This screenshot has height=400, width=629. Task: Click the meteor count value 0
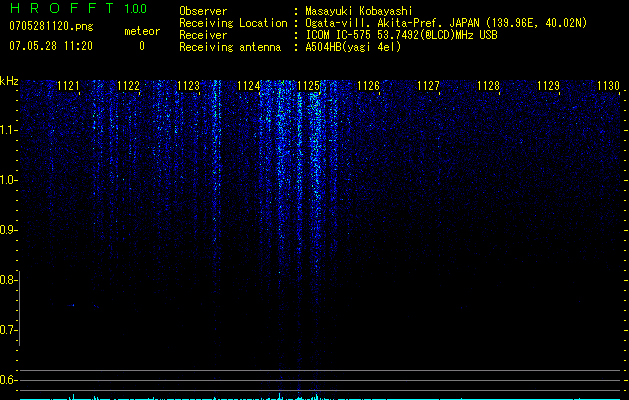click(x=142, y=46)
